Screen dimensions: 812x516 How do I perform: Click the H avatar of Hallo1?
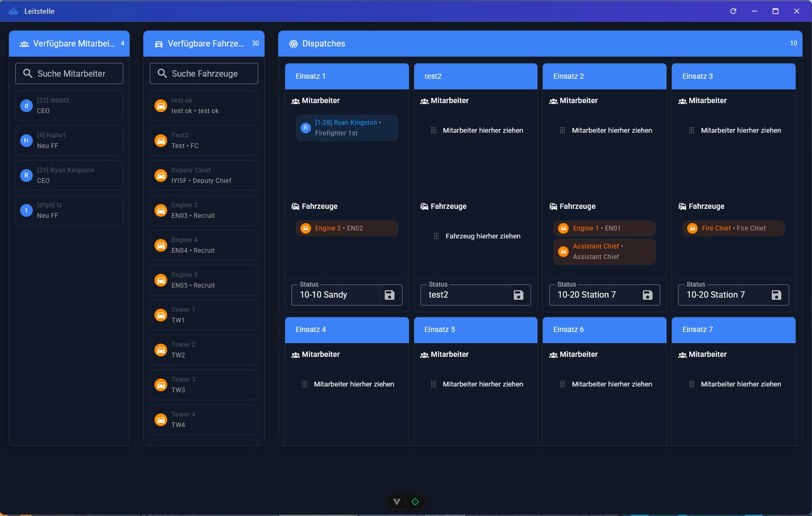pyautogui.click(x=26, y=141)
